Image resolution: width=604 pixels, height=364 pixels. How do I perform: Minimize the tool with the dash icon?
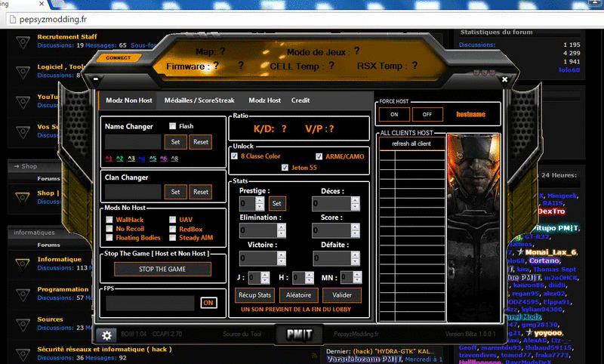point(96,79)
